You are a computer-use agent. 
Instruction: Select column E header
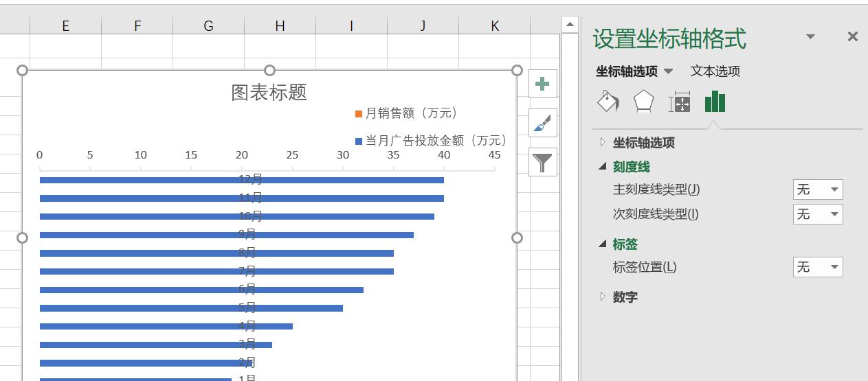[65, 25]
